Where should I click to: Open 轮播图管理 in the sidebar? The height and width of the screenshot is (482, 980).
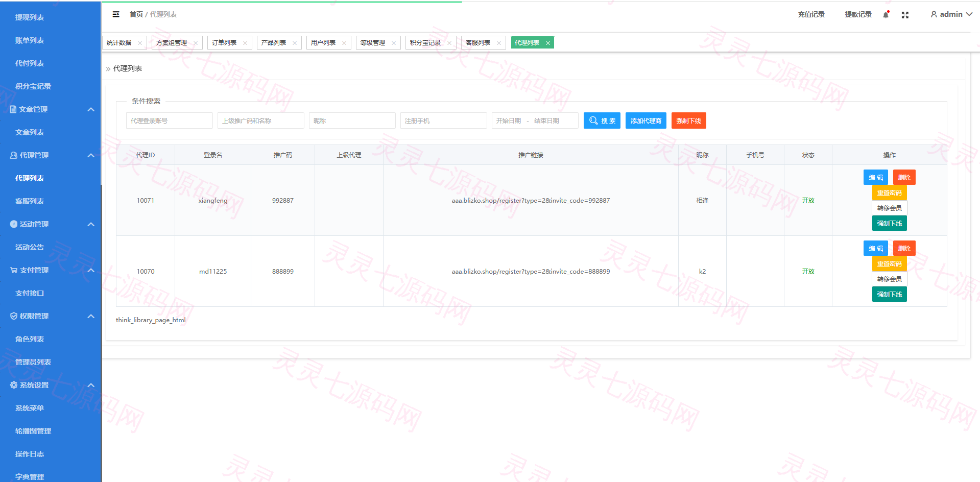click(51, 431)
